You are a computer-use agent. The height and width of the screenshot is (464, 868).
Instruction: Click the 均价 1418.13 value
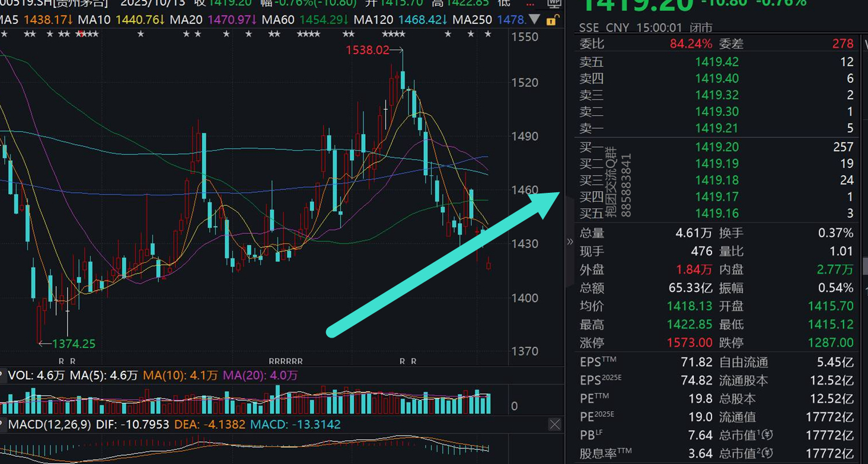coord(690,306)
